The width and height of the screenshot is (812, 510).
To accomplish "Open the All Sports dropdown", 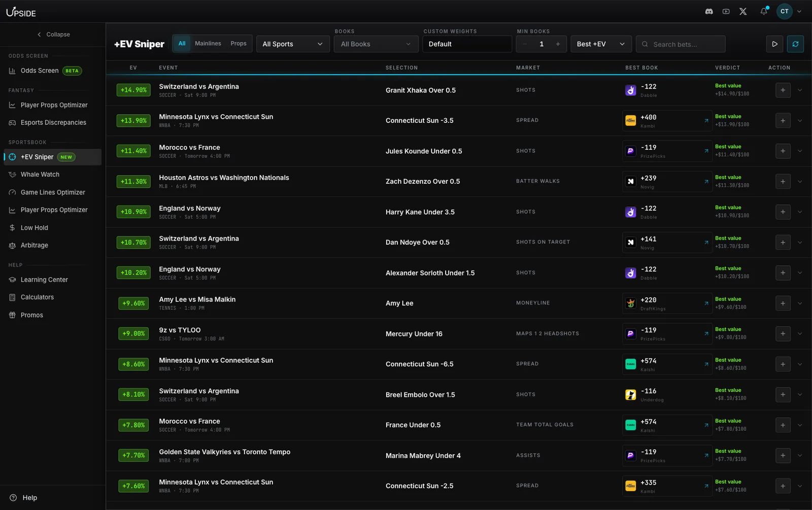I will pyautogui.click(x=293, y=44).
